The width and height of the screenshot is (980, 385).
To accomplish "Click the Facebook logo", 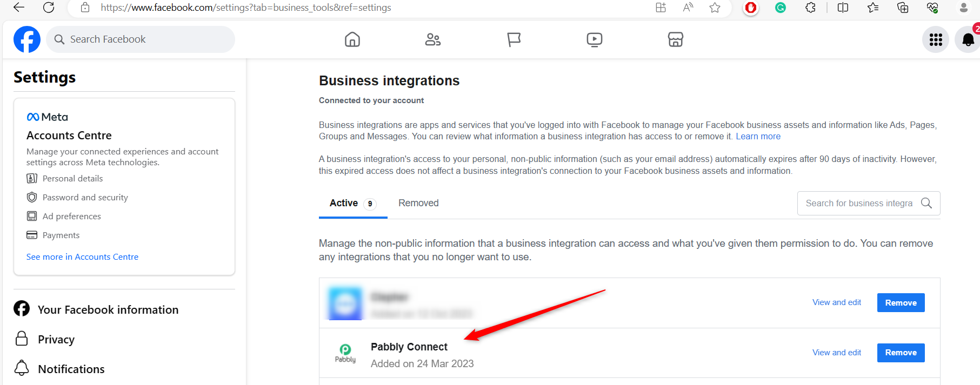I will click(27, 39).
